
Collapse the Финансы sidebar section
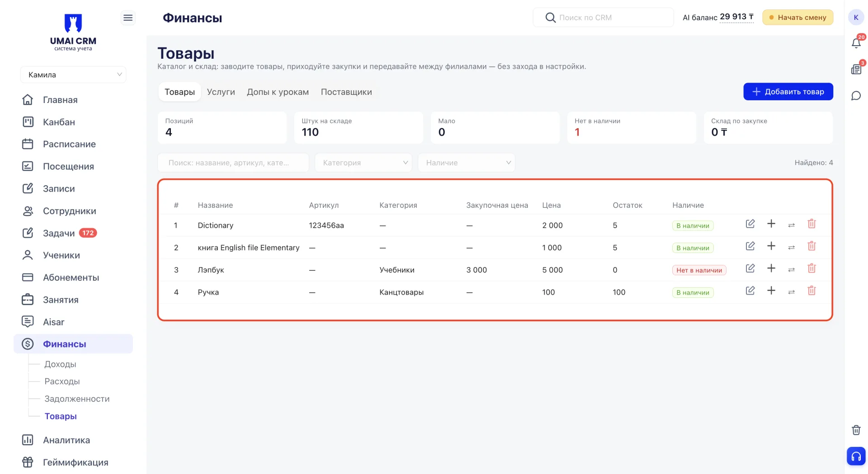(x=73, y=344)
